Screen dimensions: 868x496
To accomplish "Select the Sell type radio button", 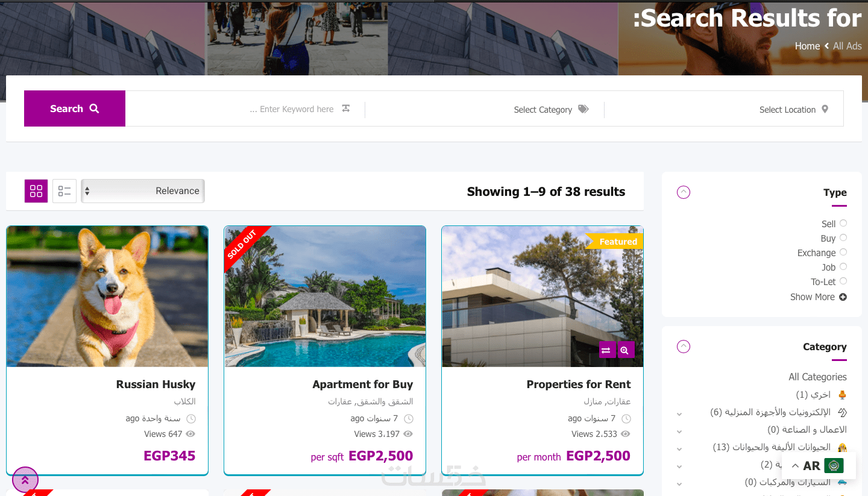I will 843,223.
